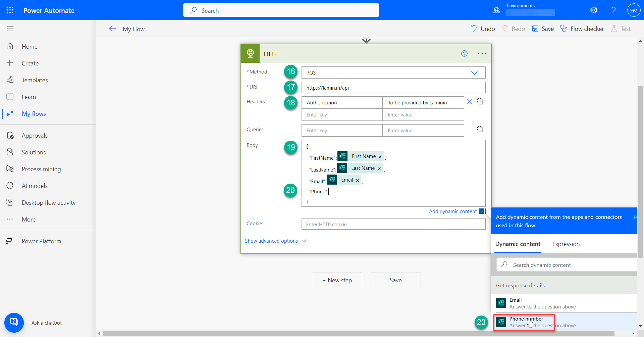This screenshot has width=644, height=337.
Task: Open Approvals in the sidebar
Action: pyautogui.click(x=48, y=135)
